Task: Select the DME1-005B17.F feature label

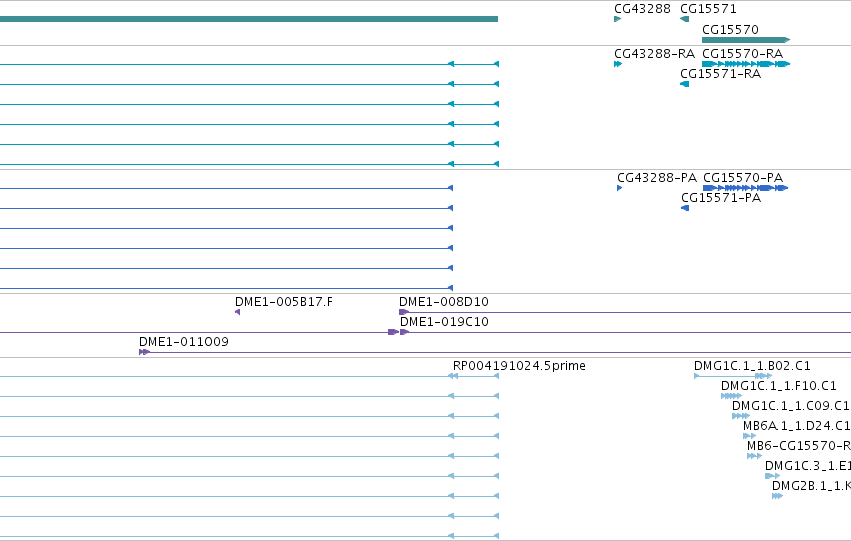Action: [x=284, y=302]
